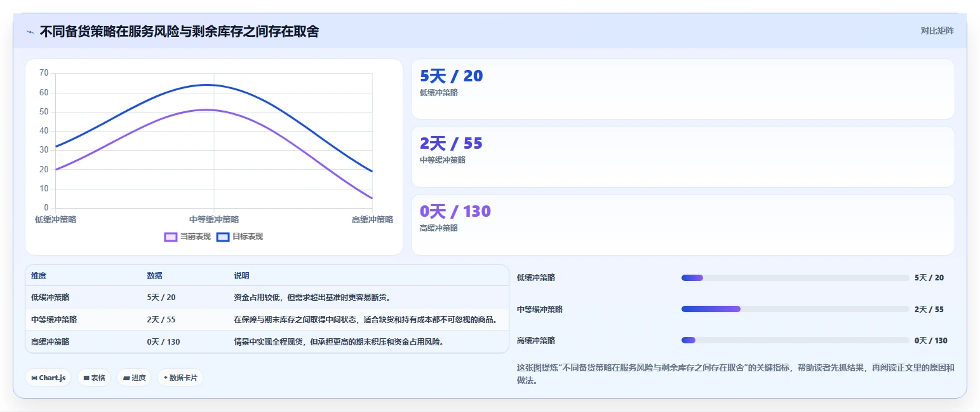The image size is (980, 412).
Task: Click the description 资金占用较低，但需求超出基准时更容易断货
Action: click(x=312, y=297)
